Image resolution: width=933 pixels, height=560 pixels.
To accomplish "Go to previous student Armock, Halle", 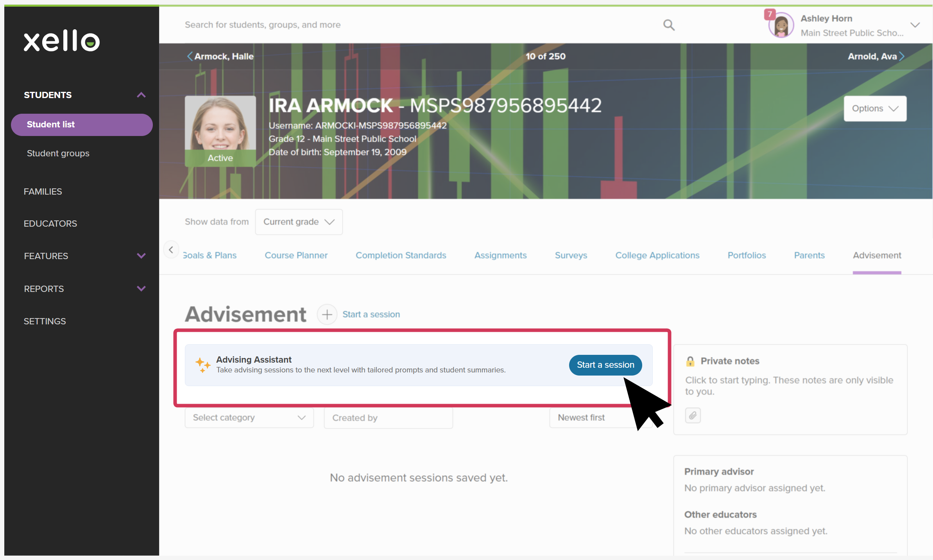I will [220, 56].
